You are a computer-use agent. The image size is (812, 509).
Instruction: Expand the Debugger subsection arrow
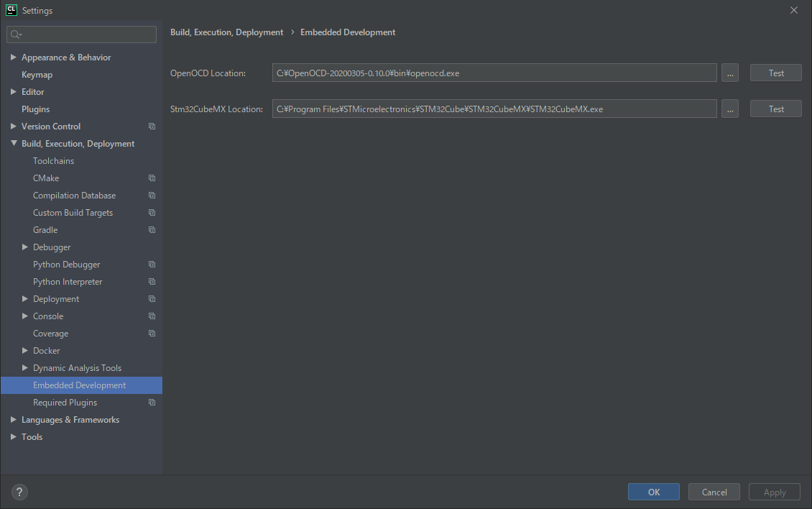(x=25, y=247)
